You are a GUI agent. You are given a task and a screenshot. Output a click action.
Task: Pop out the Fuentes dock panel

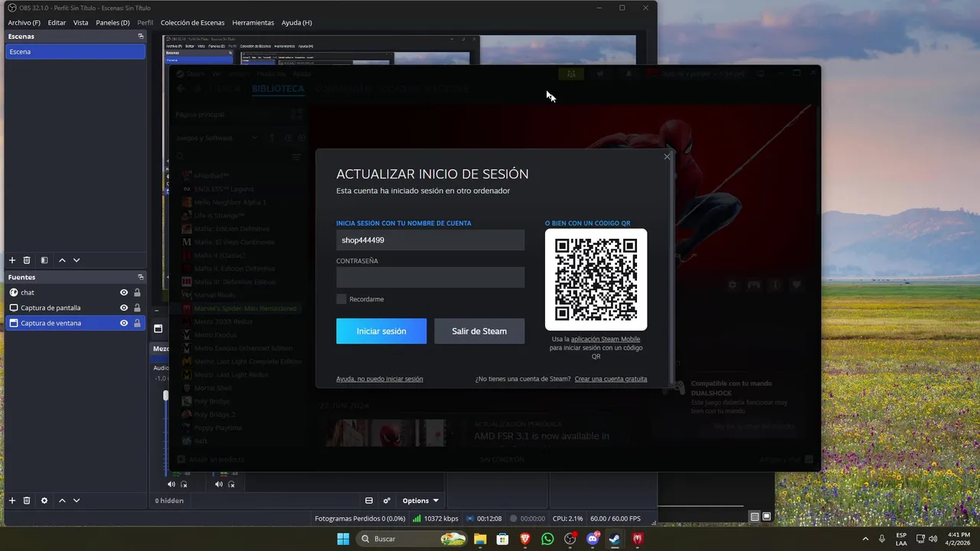click(x=140, y=277)
